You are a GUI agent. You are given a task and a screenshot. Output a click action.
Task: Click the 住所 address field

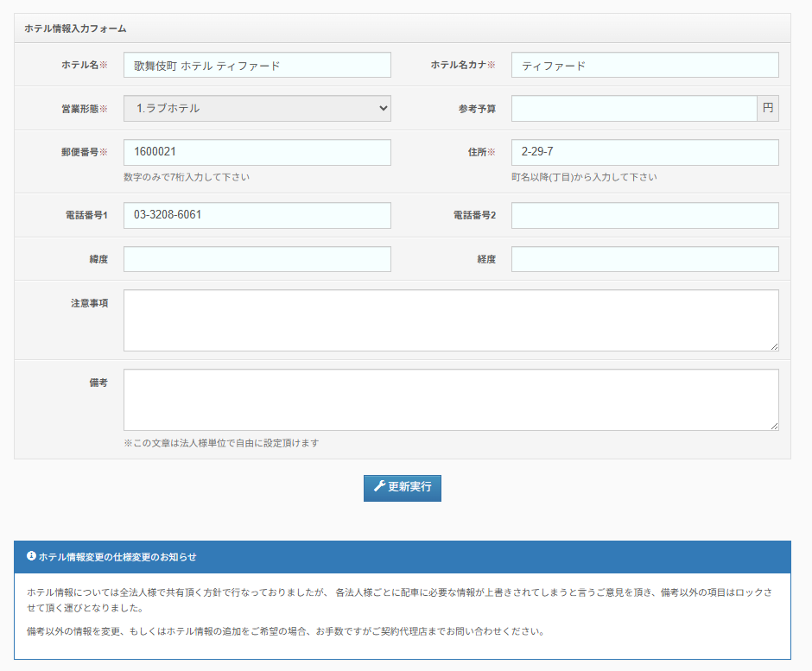tap(644, 152)
